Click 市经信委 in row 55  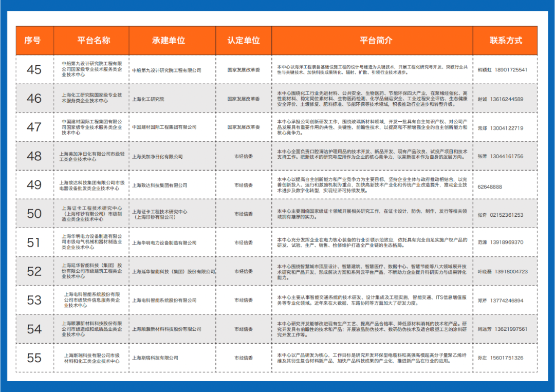click(x=244, y=358)
